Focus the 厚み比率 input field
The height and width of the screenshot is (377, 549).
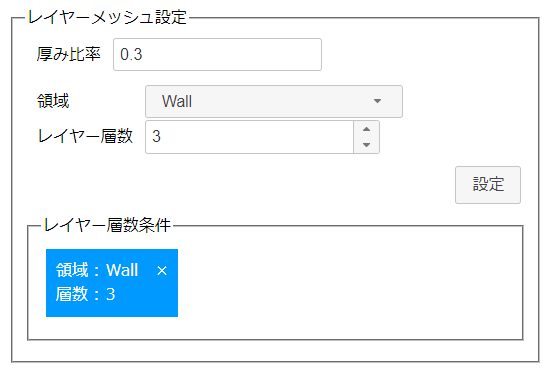[217, 55]
